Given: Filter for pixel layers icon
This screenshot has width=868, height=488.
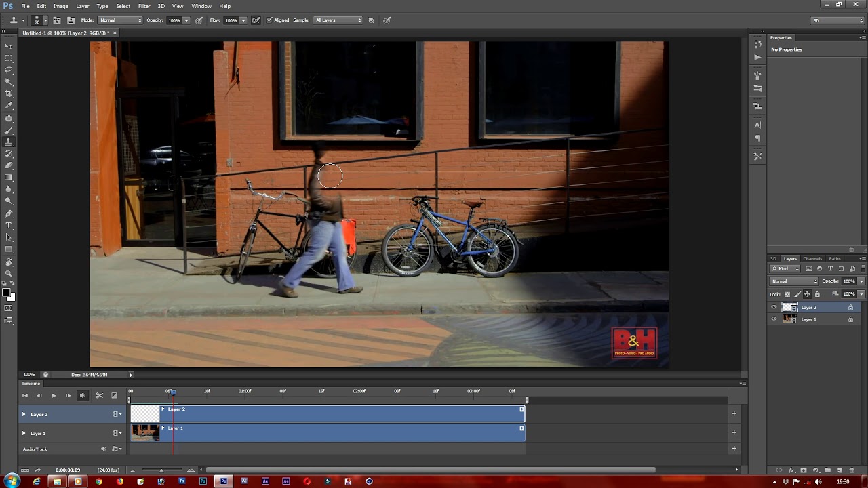Looking at the screenshot, I should tap(808, 269).
